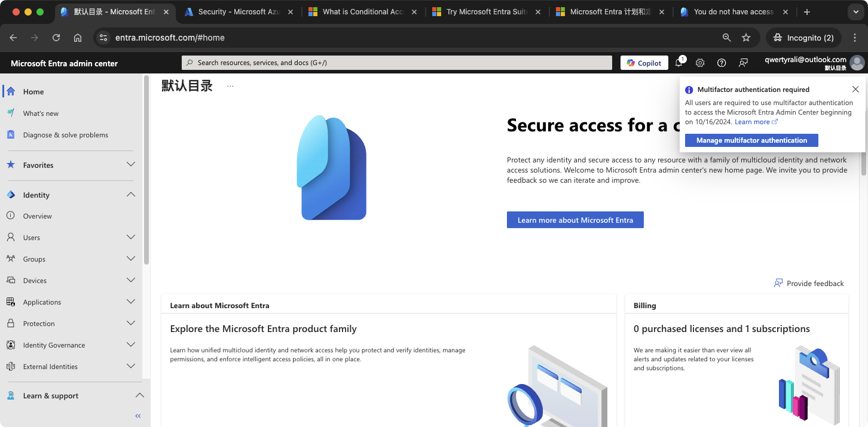Click the Applications grid icon
Image resolution: width=868 pixels, height=427 pixels.
[x=11, y=302]
